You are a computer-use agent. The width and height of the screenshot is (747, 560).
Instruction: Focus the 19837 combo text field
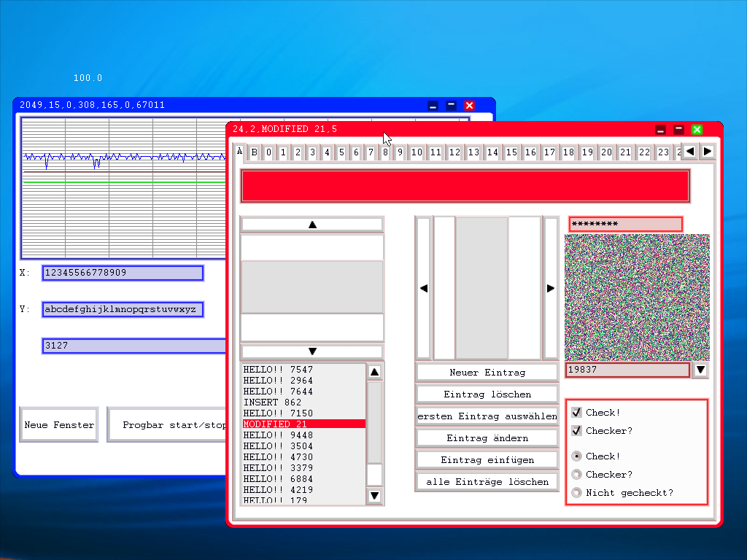pyautogui.click(x=627, y=370)
